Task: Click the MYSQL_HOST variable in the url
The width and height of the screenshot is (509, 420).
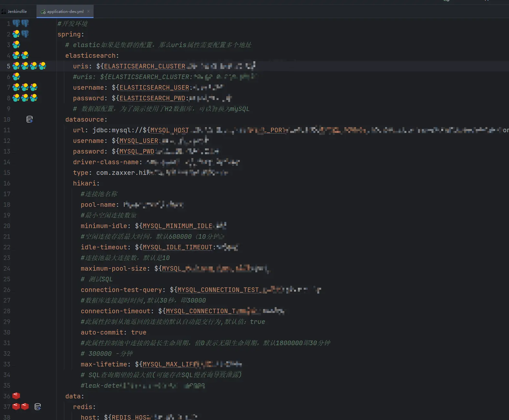Action: 170,130
